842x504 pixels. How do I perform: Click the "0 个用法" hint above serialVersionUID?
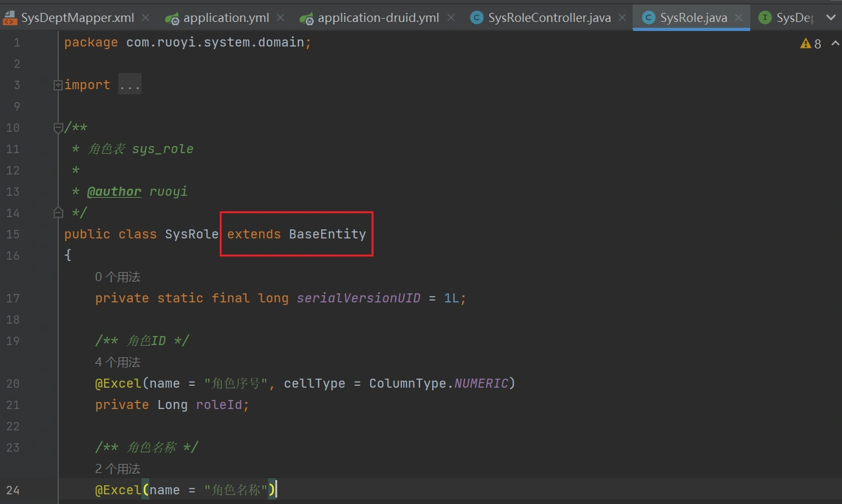click(118, 277)
